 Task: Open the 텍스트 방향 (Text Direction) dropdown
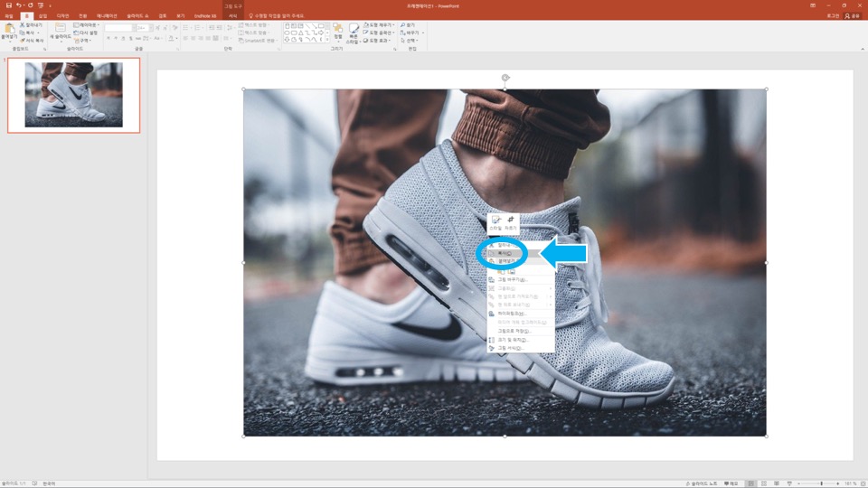pyautogui.click(x=254, y=25)
